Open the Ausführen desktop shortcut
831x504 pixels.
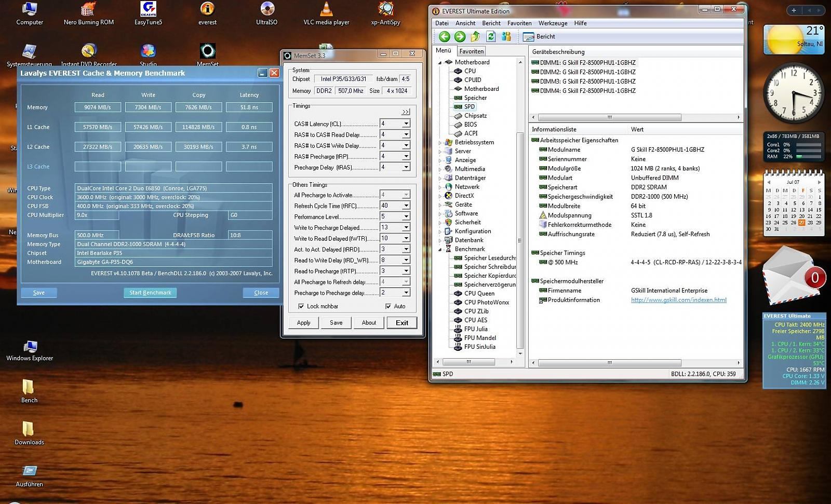(x=29, y=475)
